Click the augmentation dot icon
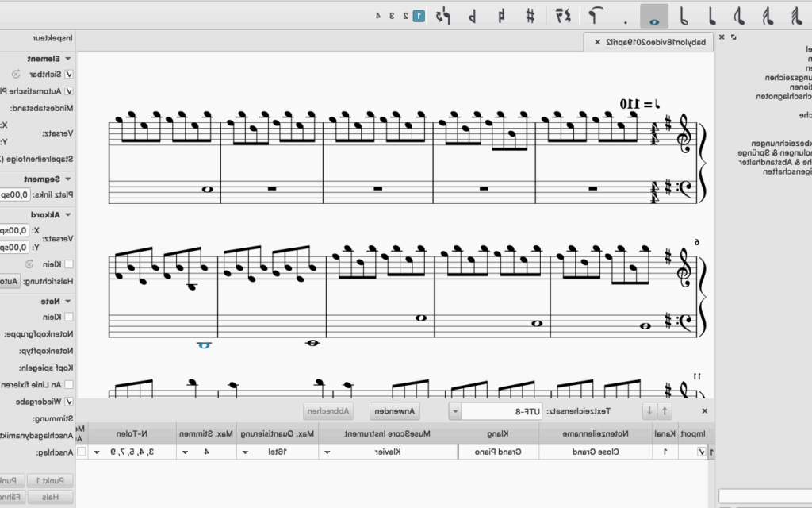 tap(625, 15)
